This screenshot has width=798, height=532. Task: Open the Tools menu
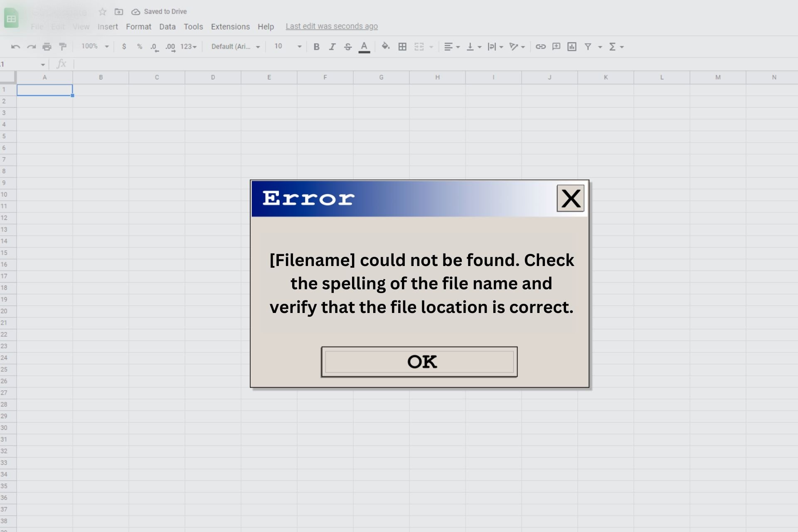point(193,27)
